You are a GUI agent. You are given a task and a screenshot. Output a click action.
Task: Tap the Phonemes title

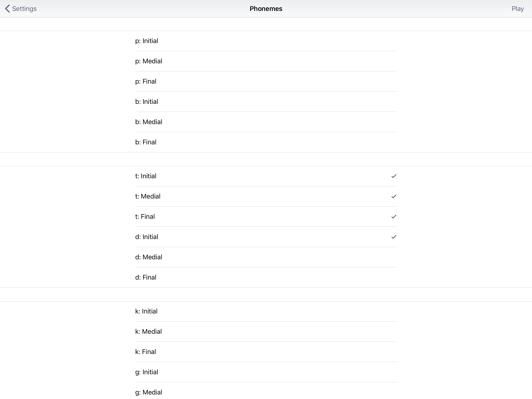(x=266, y=9)
